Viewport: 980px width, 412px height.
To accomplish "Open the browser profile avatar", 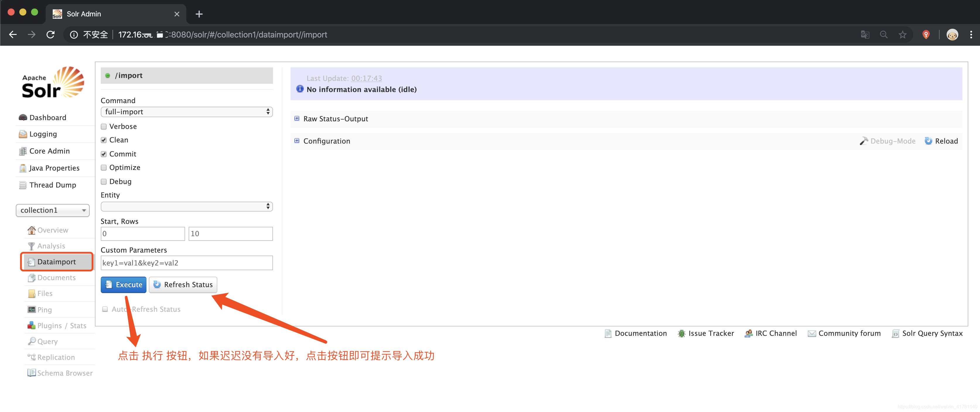I will (x=952, y=35).
